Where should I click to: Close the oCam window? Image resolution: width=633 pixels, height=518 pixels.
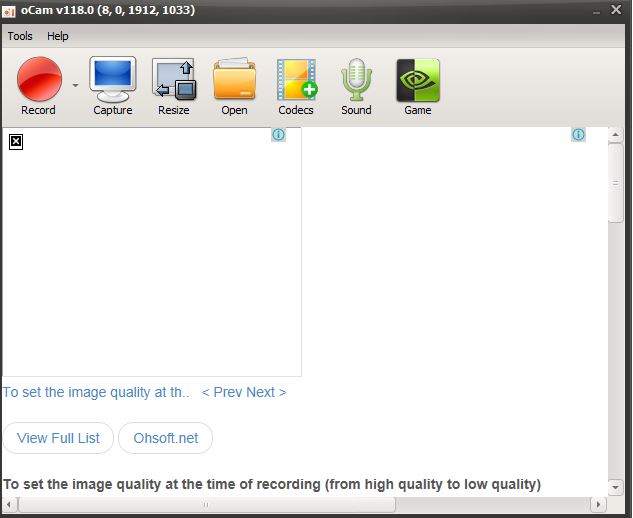click(616, 9)
